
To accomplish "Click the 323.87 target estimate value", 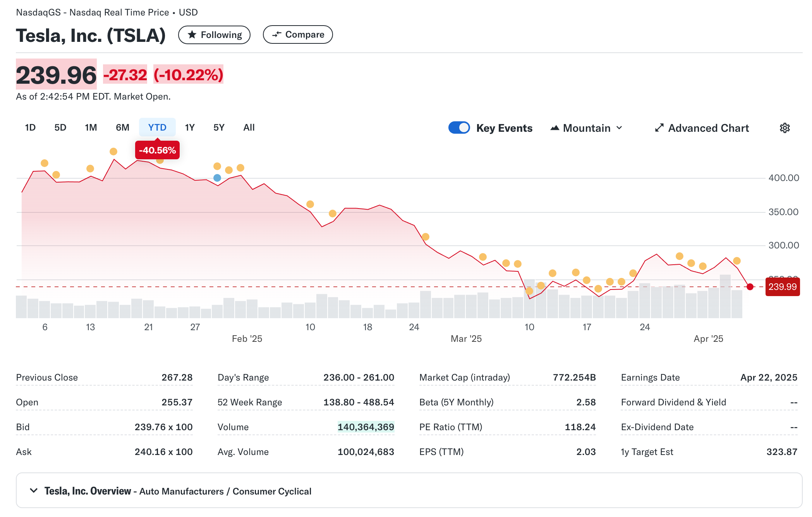I will [782, 452].
